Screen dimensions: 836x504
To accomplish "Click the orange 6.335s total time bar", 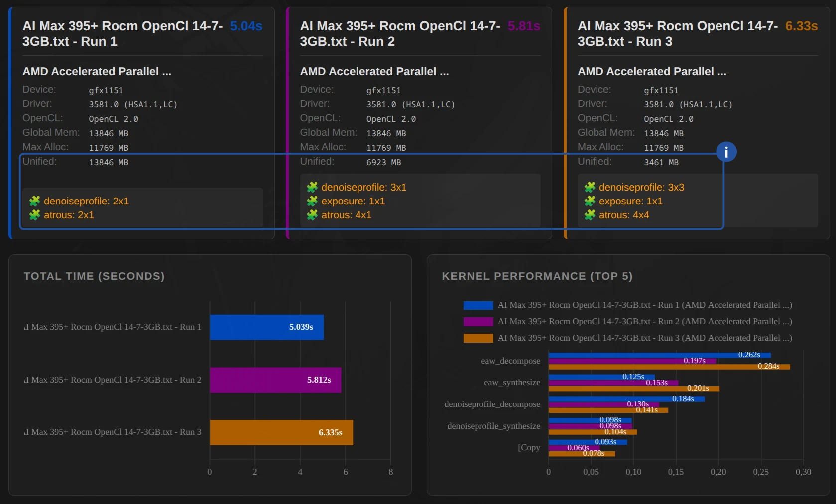I will [281, 432].
